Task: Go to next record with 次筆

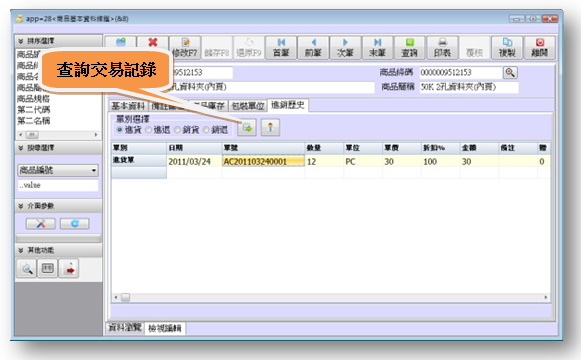Action: [x=345, y=47]
